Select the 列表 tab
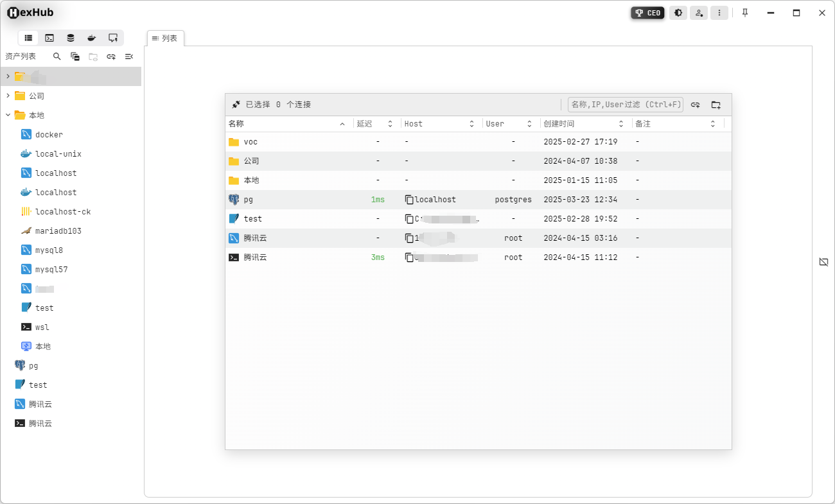Viewport: 835px width, 504px height. [165, 39]
